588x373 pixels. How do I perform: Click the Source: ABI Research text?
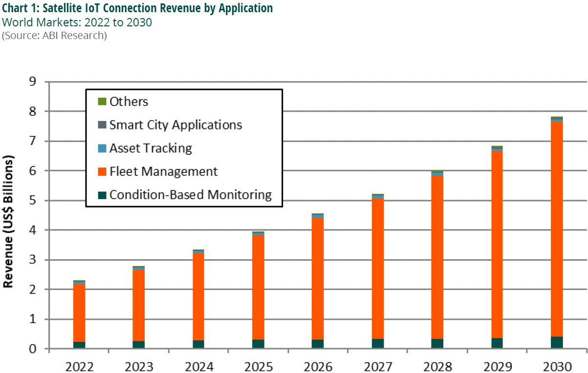54,36
